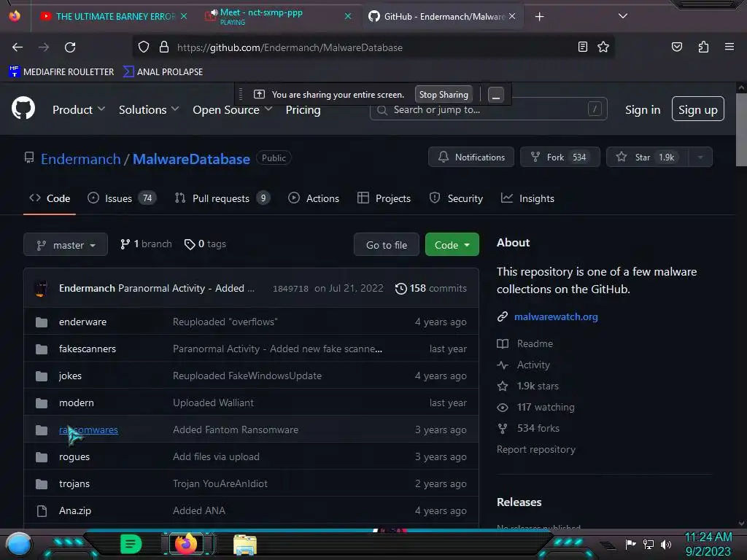Open the Security tab
Image resolution: width=747 pixels, height=560 pixels.
pos(457,198)
